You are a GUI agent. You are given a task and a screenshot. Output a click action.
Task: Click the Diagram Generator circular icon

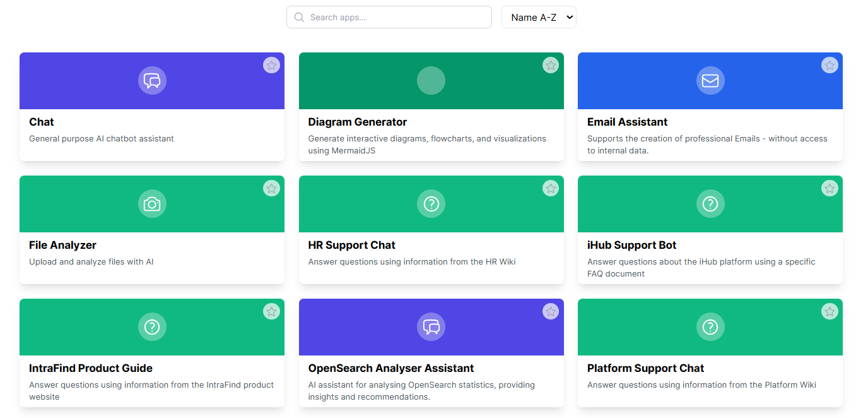click(x=431, y=81)
